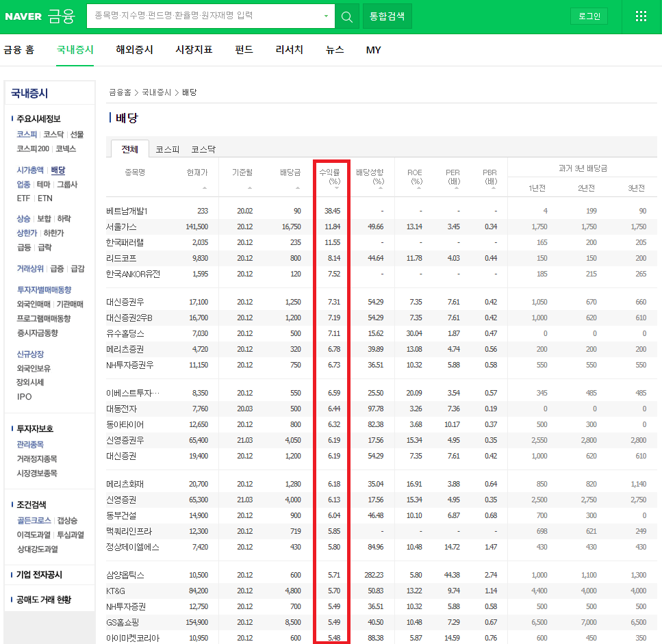Click 테마 sidebar link
The height and width of the screenshot is (644, 662).
[x=44, y=184]
